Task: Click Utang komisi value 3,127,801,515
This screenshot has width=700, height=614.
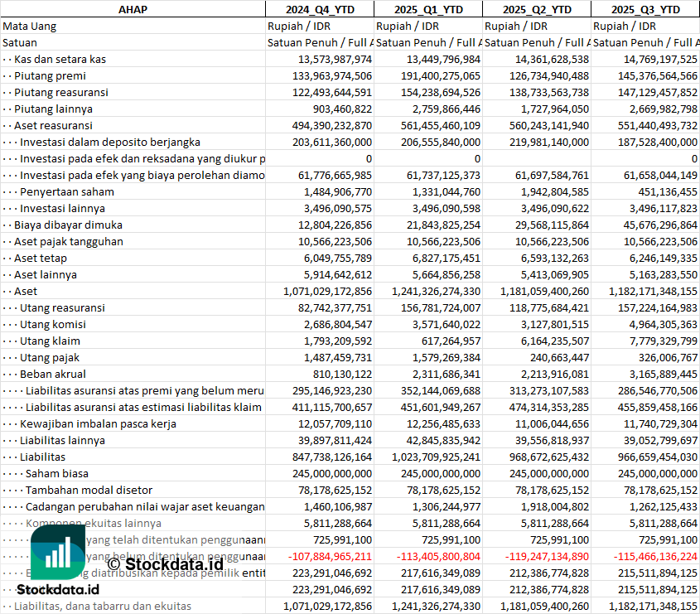Action: 555,324
